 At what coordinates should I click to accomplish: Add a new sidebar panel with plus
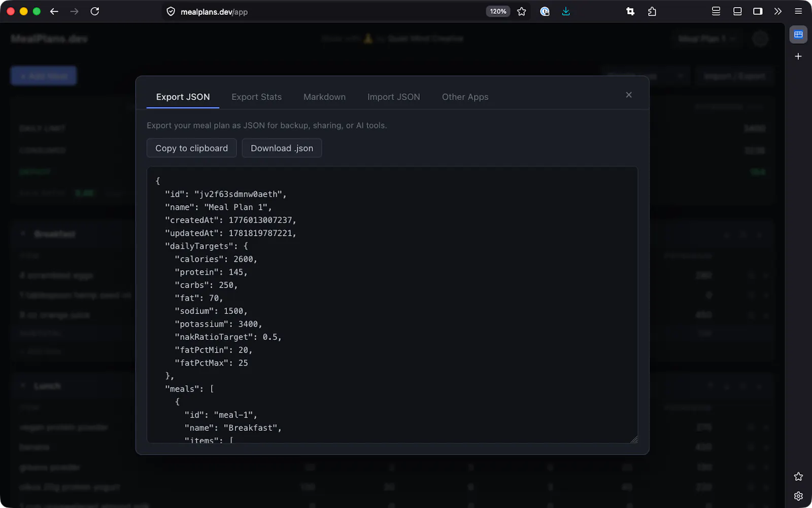798,56
